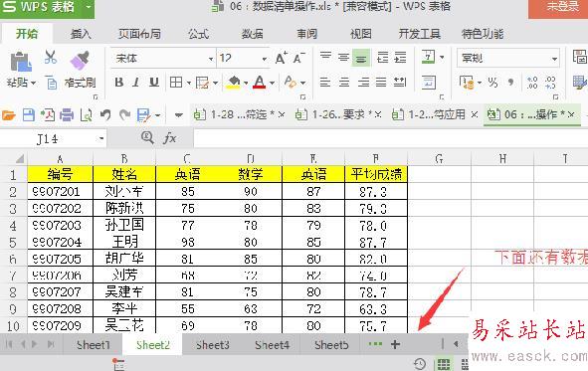Toggle bold formatting
Viewport: 588px width, 371px height.
[x=119, y=83]
